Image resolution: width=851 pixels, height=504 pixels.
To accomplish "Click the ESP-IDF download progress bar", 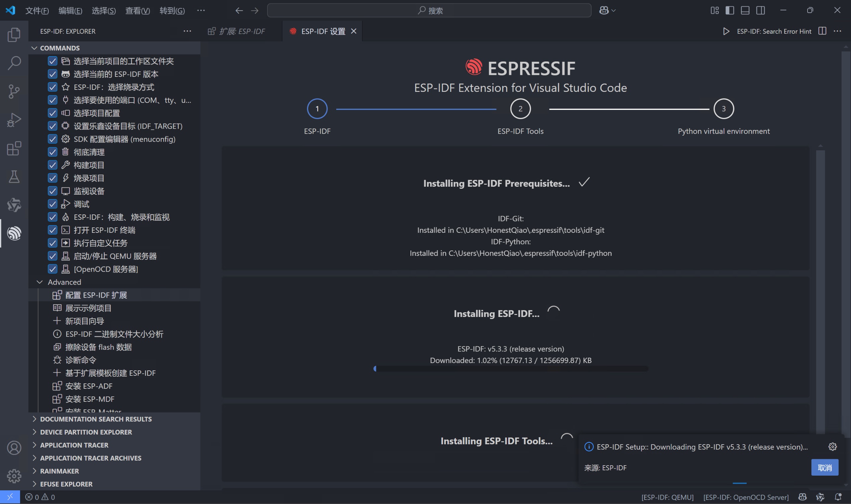I will tap(510, 369).
